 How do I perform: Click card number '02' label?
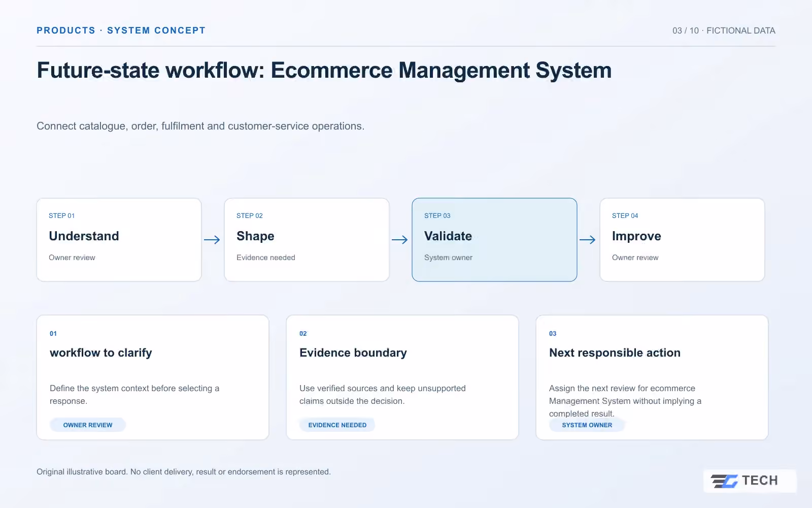point(303,334)
